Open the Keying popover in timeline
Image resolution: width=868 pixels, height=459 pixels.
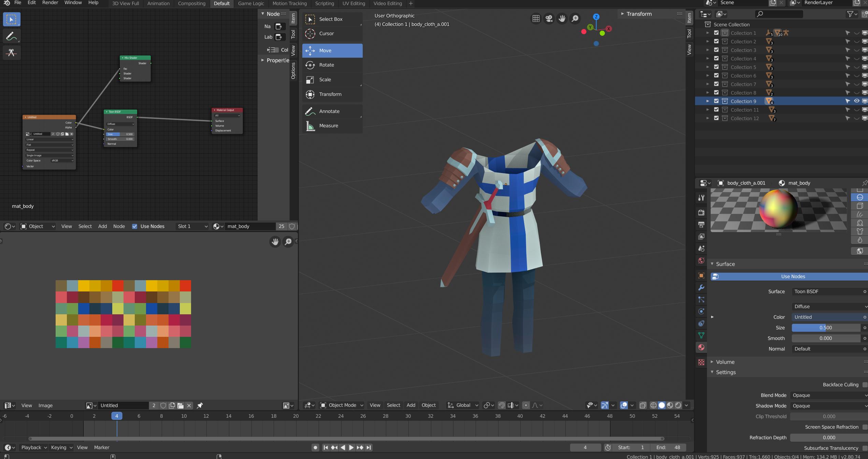coord(61,447)
